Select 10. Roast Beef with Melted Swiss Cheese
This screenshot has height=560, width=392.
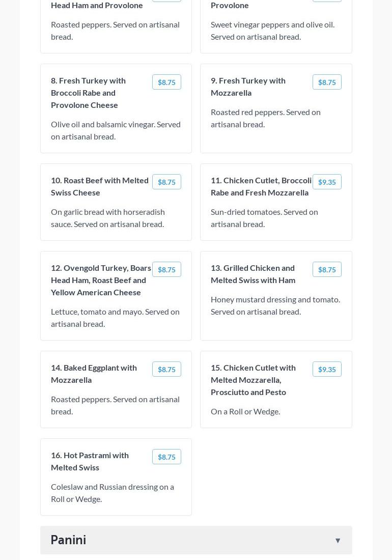tap(100, 186)
